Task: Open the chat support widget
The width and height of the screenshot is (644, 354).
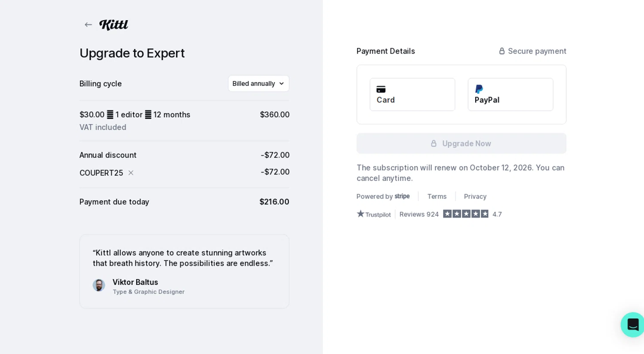Action: coord(632,324)
